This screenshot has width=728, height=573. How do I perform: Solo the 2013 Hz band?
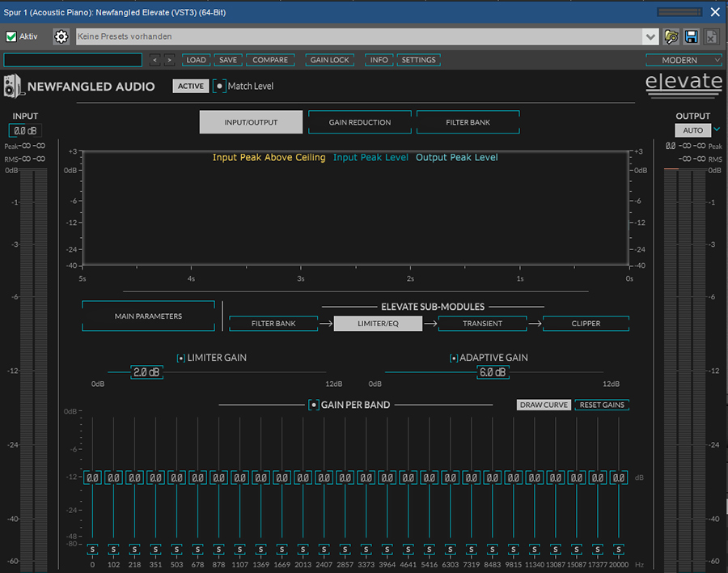(x=303, y=550)
